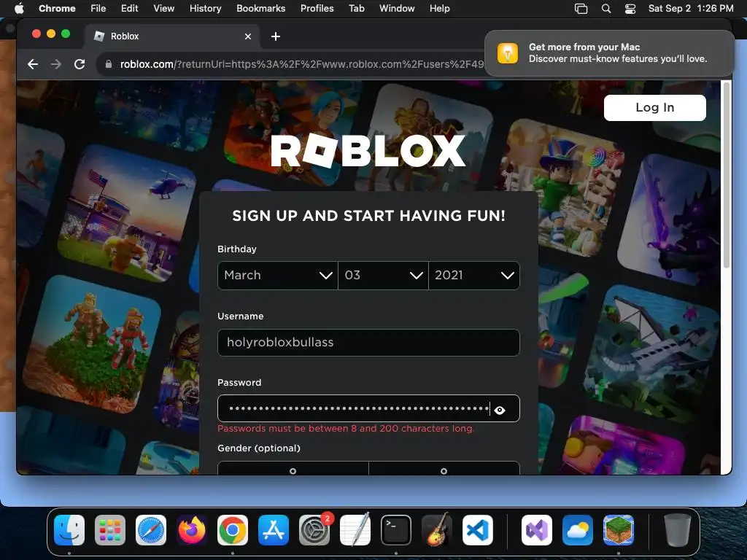The height and width of the screenshot is (560, 747).
Task: Go back using the browser back arrow
Action: pos(32,64)
